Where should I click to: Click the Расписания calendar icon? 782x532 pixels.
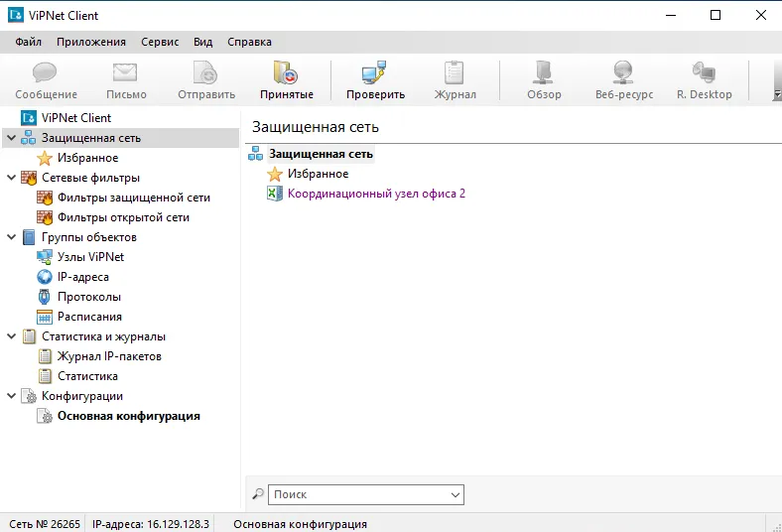[x=45, y=317]
